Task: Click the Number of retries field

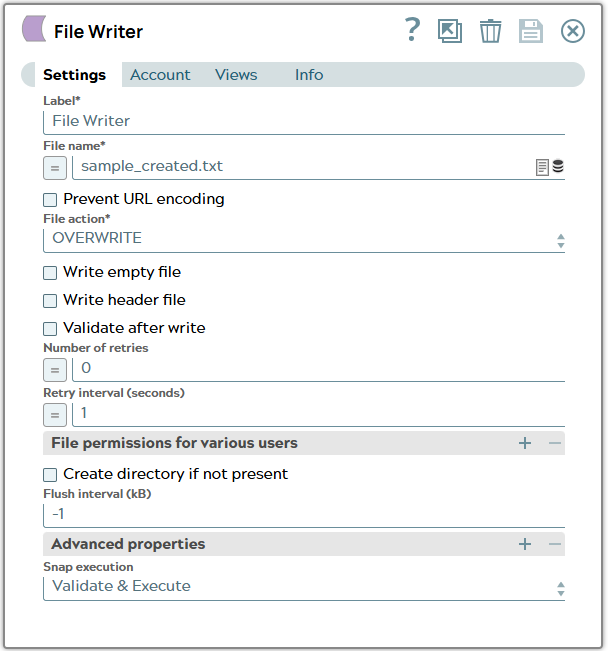Action: pyautogui.click(x=319, y=369)
